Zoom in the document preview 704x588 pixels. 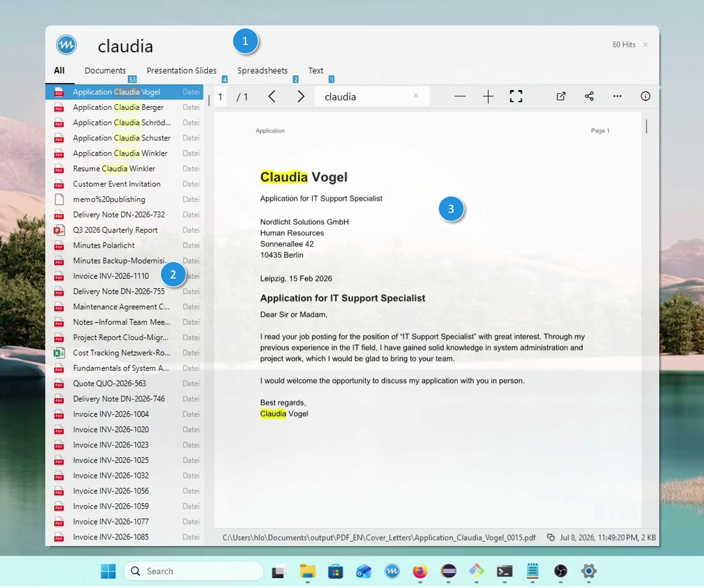pyautogui.click(x=488, y=96)
